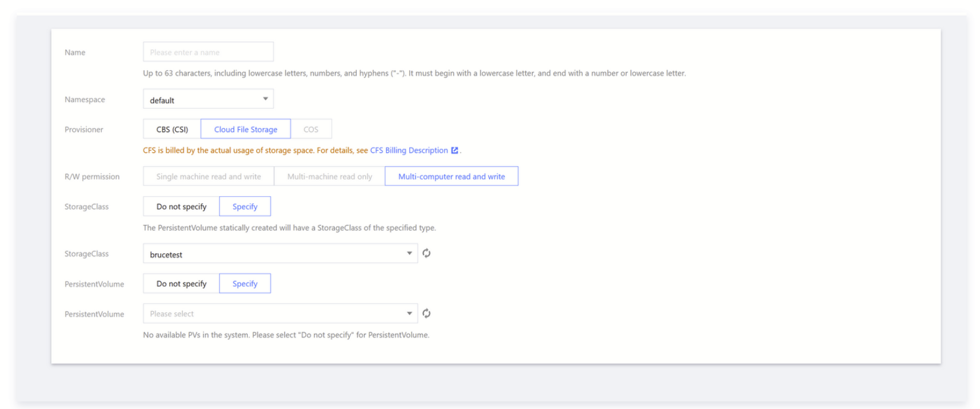Click the StorageClass refresh icon
The width and height of the screenshot is (980, 409).
tap(427, 253)
